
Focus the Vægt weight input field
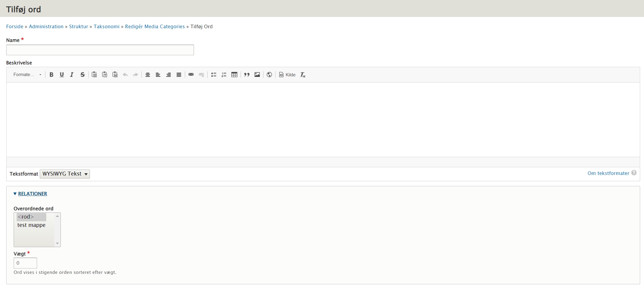(x=25, y=263)
